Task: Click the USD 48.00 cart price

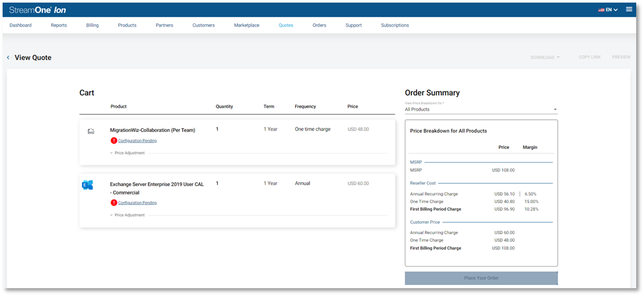Action: point(358,129)
